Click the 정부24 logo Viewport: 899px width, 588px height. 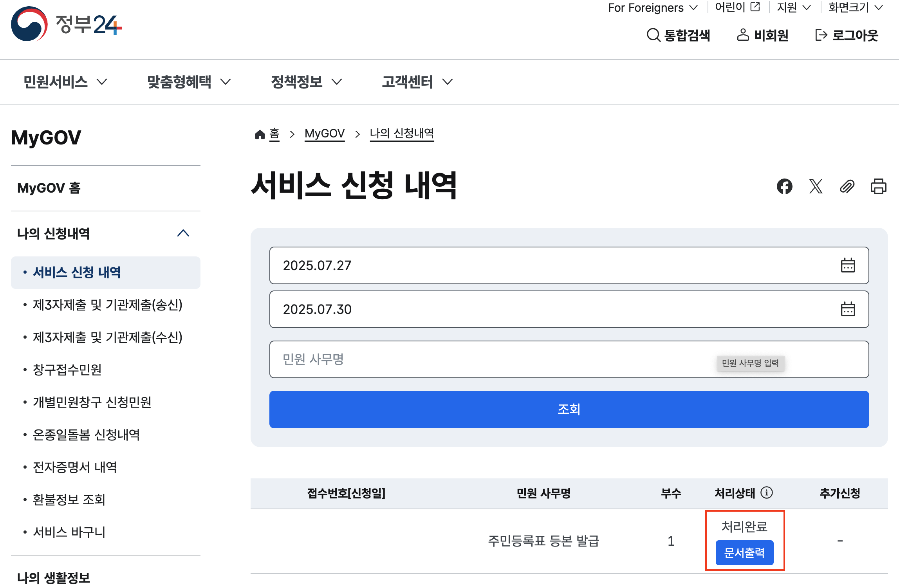click(67, 24)
